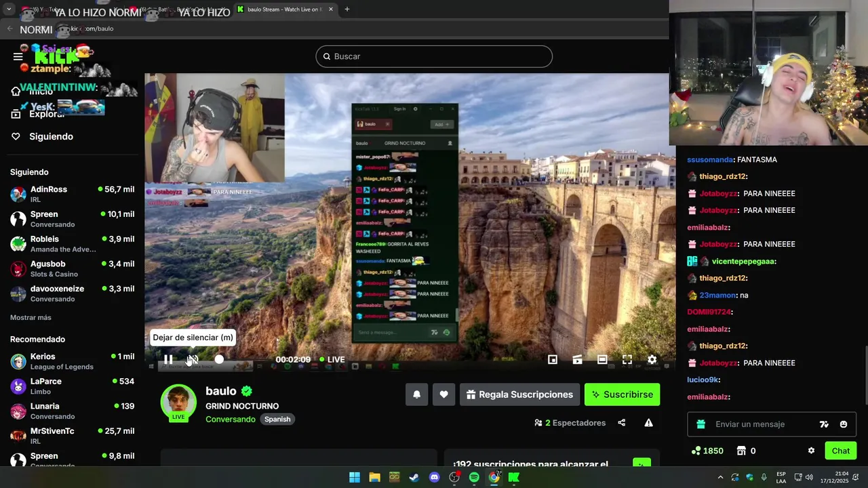The height and width of the screenshot is (488, 868).
Task: Click Regala Suscripciones button
Action: click(x=519, y=394)
